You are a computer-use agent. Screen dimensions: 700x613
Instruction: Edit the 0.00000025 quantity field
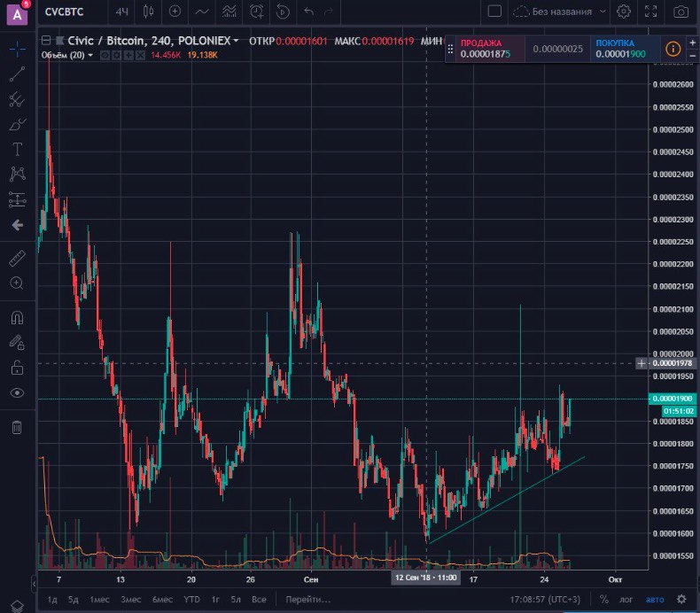[x=557, y=49]
